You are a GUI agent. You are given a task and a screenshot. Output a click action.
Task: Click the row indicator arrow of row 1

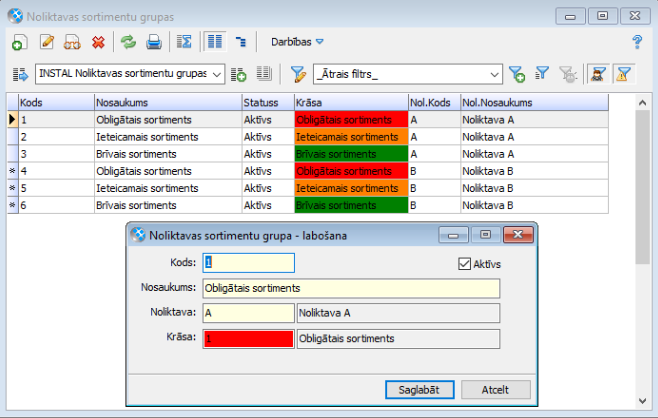coord(13,120)
